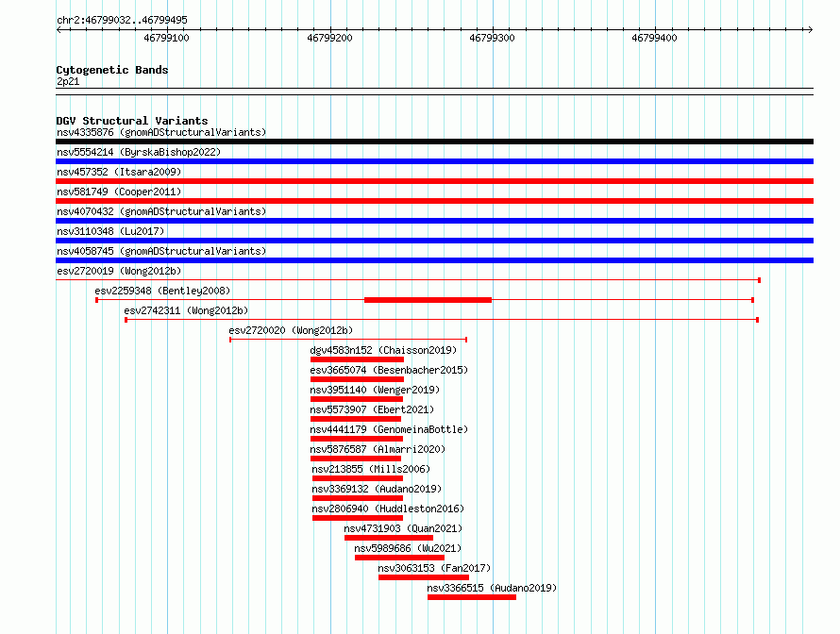Click the red bar under nsv3063153
This screenshot has width=840, height=634.
pyautogui.click(x=424, y=577)
